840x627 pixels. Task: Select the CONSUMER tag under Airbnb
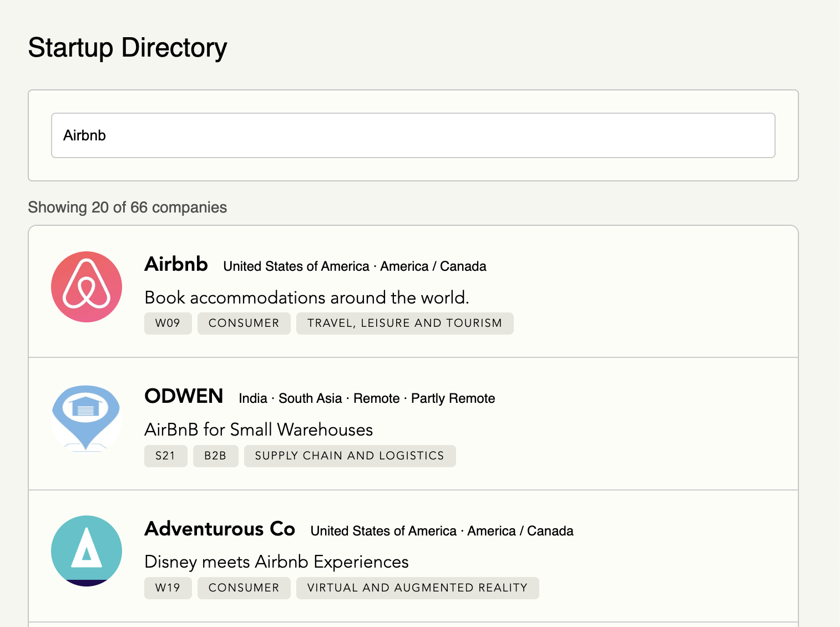(244, 323)
